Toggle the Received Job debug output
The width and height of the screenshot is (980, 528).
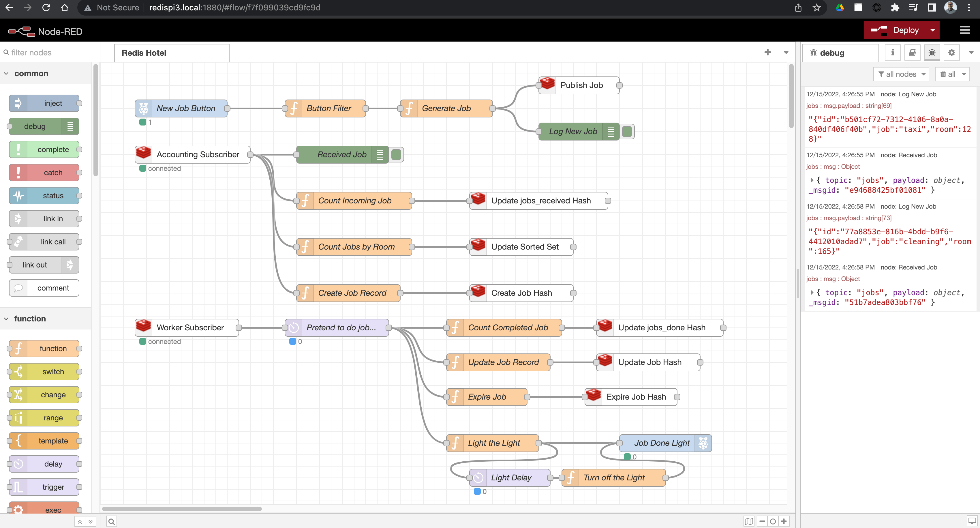click(x=397, y=154)
